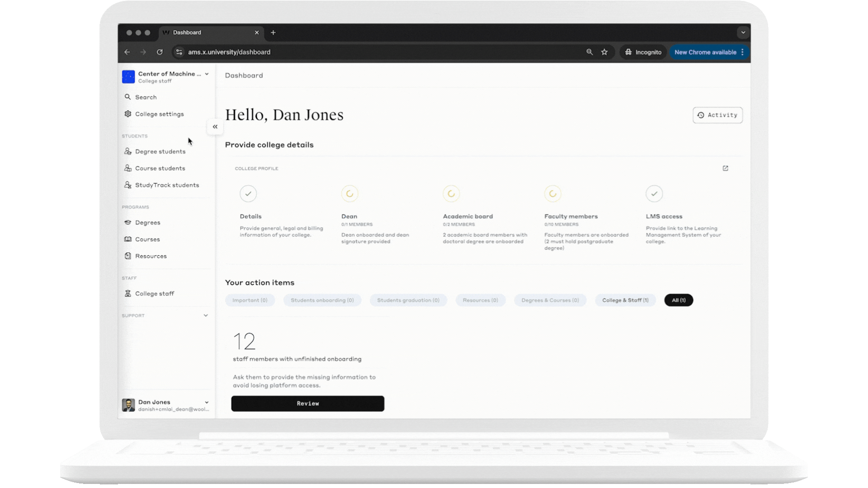
Task: Select the All (1) filter chip
Action: [x=678, y=300]
